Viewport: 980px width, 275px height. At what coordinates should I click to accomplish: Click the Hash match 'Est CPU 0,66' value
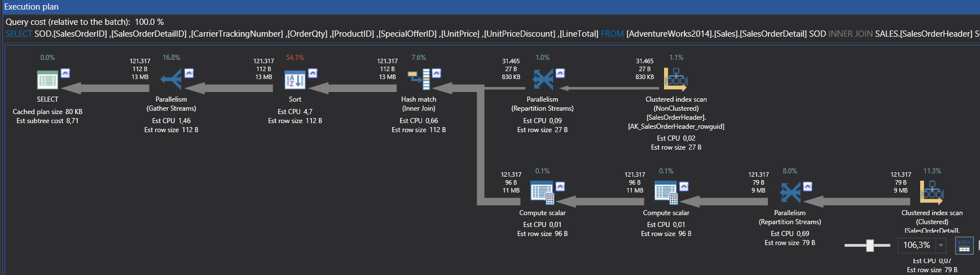(x=419, y=121)
